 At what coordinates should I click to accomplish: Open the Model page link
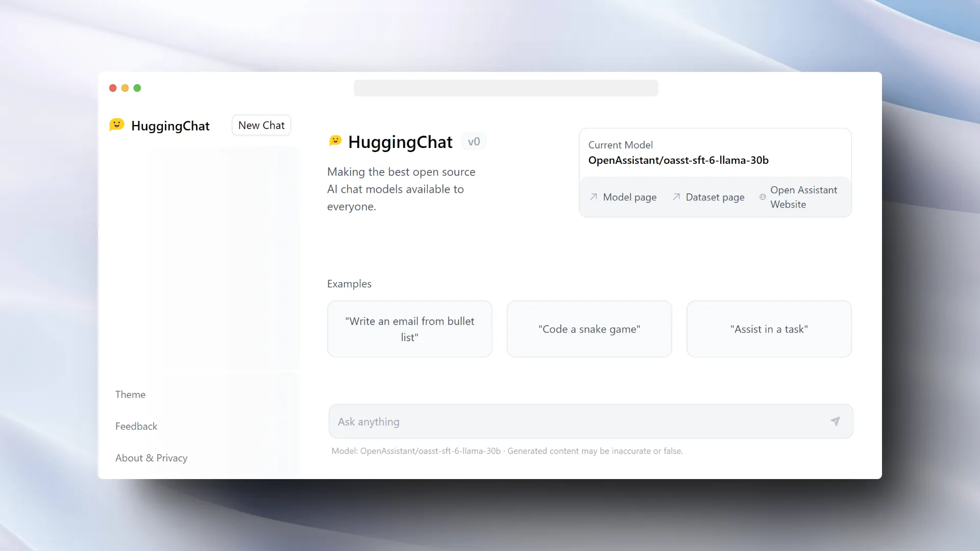point(629,197)
